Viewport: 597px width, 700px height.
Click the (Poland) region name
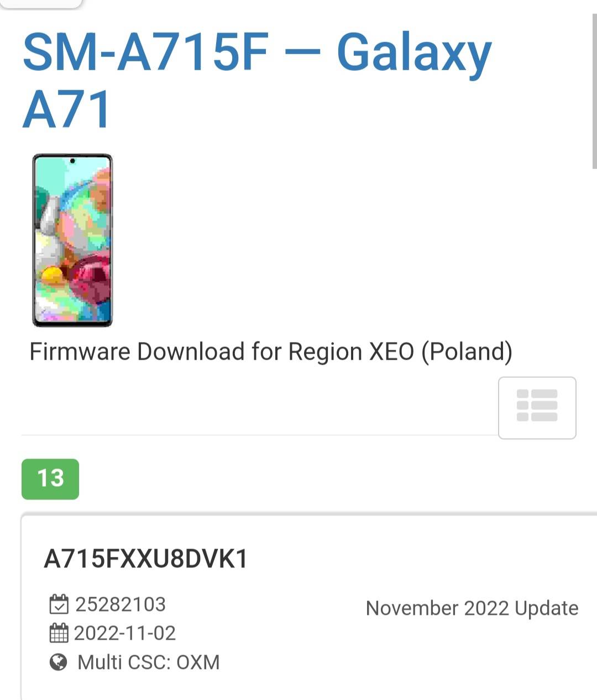point(467,352)
